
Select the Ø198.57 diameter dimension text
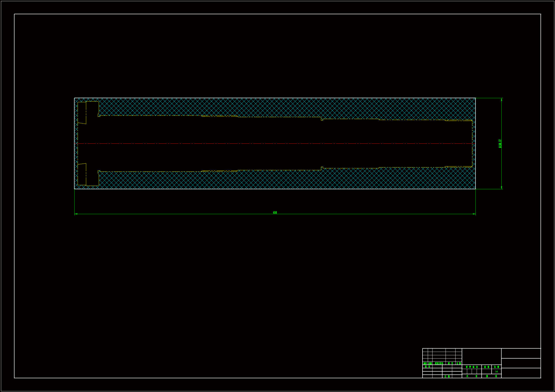coord(500,143)
